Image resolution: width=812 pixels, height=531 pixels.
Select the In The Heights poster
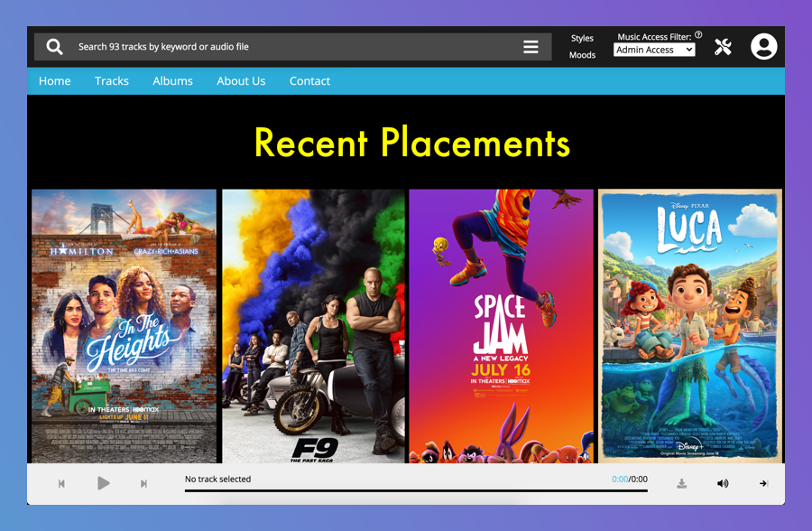pyautogui.click(x=124, y=326)
